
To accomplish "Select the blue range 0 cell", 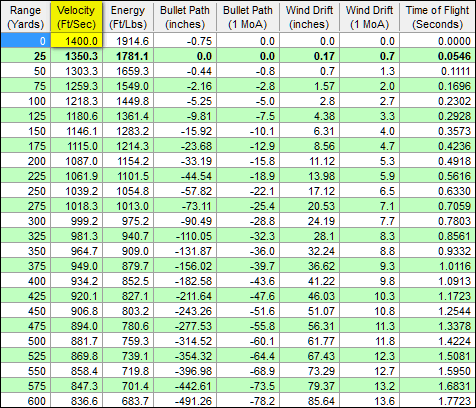I will coord(26,41).
